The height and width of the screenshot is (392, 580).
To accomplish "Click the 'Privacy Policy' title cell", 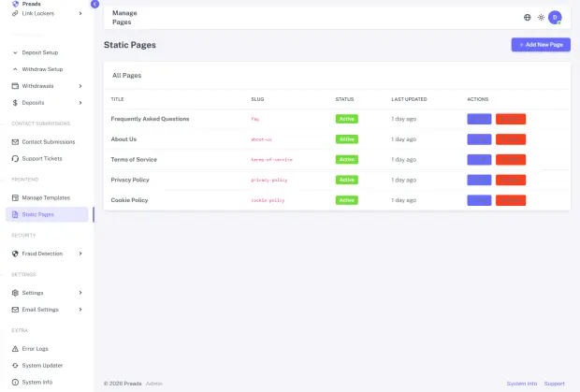I will point(130,181).
